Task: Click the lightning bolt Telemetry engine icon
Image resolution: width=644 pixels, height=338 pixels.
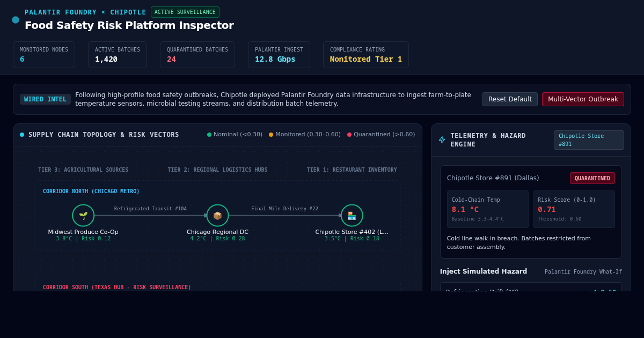Action: (442, 140)
